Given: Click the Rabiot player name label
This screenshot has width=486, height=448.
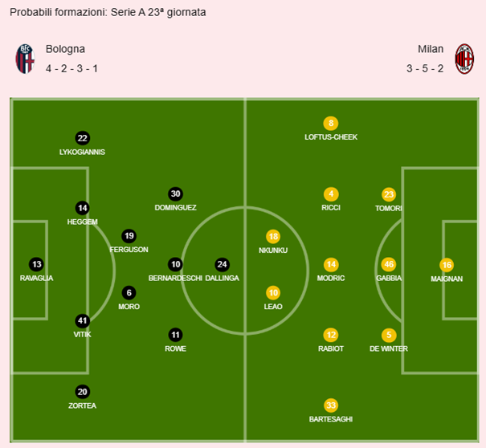Looking at the screenshot, I should tap(331, 348).
